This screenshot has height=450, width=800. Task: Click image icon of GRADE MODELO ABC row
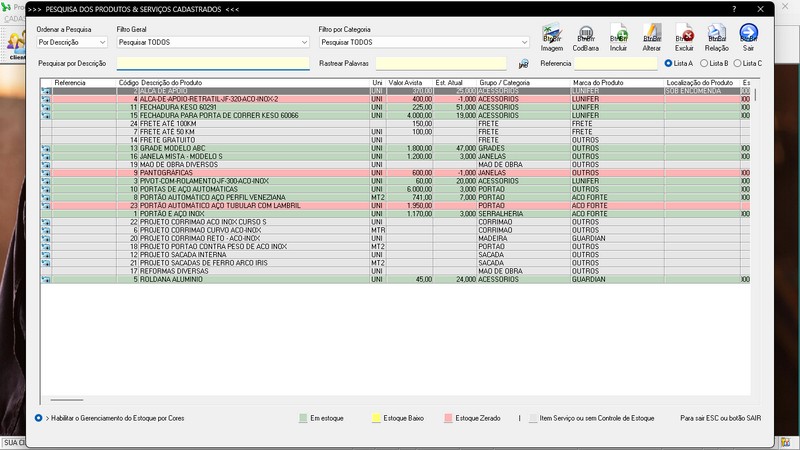[46, 148]
